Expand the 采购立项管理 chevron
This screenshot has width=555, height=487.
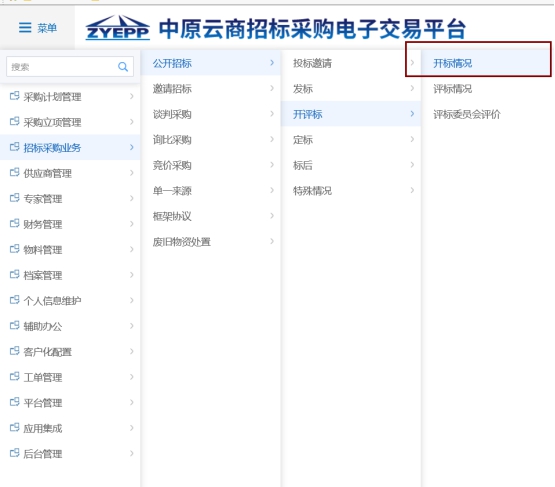coord(131,122)
